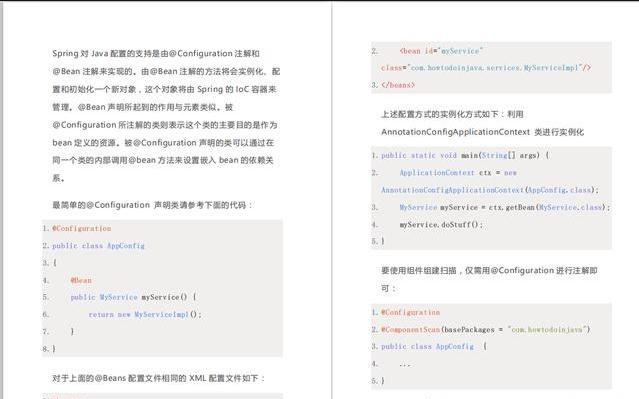Click the line starting "Spring 对 Java 配置的支持"
639x399 pixels.
(x=156, y=53)
